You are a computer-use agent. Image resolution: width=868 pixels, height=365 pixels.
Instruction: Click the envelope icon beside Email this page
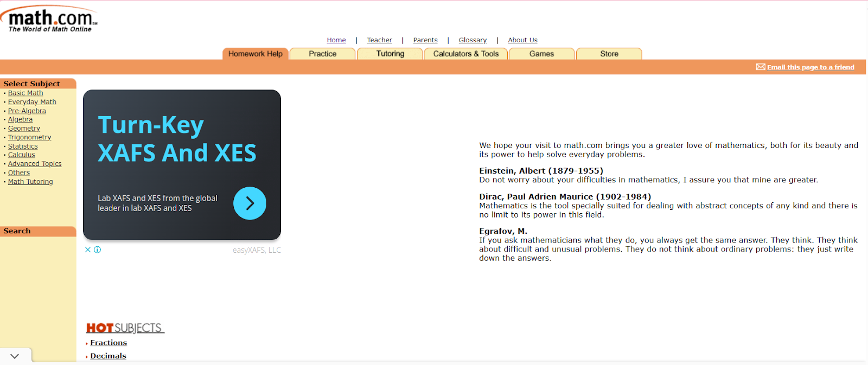click(x=761, y=67)
